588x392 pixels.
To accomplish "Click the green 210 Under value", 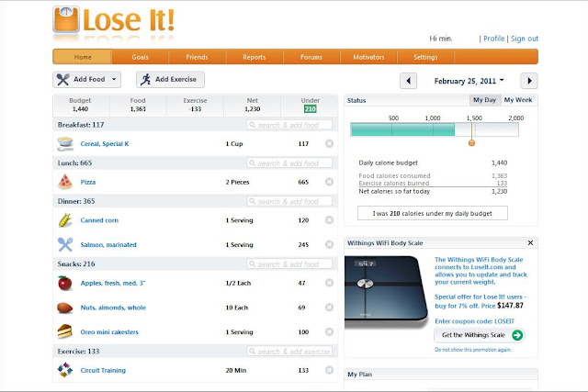I will pos(311,108).
